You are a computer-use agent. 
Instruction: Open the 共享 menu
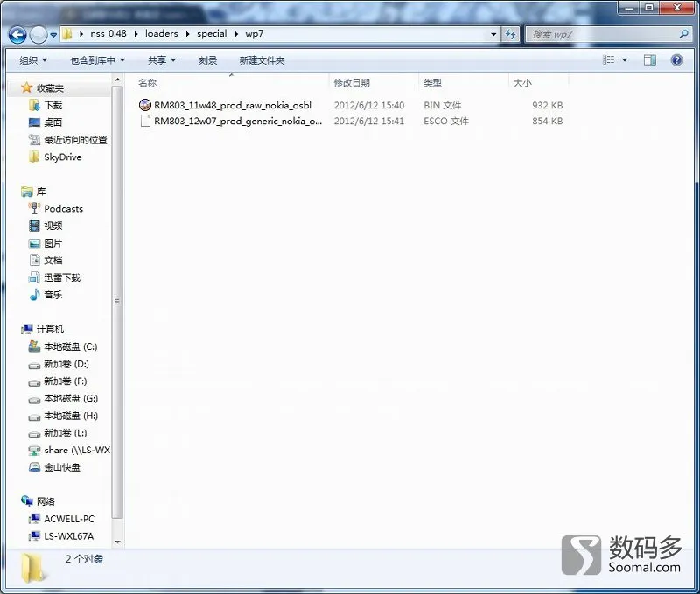[x=162, y=60]
